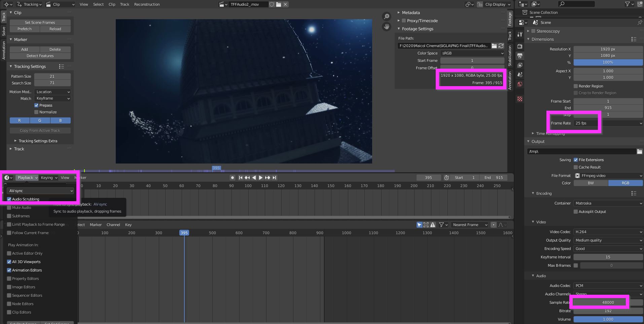Uncheck the Prepass checkbox
Viewport: 644px width, 324px height.
pos(36,105)
